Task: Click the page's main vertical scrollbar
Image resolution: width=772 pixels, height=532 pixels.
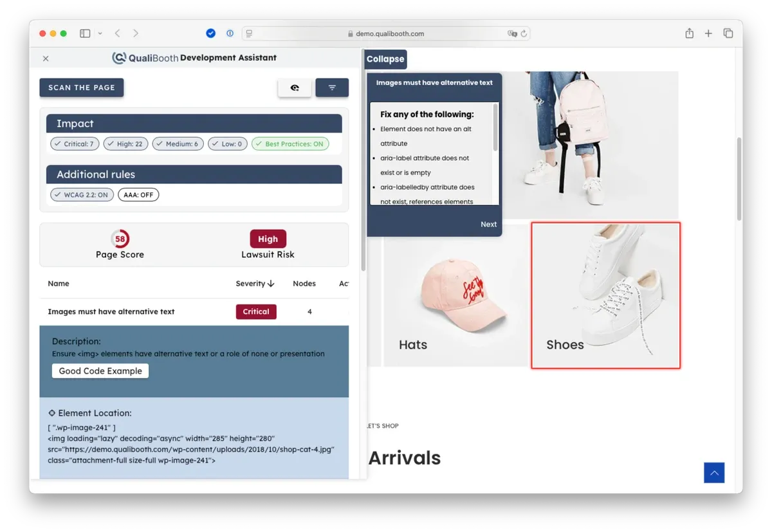Action: point(739,179)
